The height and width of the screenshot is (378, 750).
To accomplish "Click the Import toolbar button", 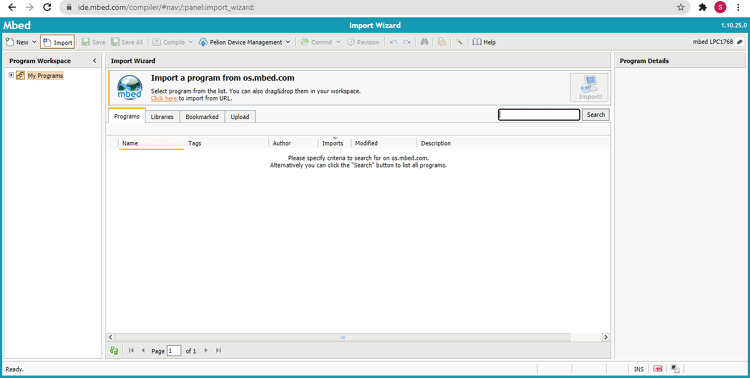I will [x=57, y=42].
